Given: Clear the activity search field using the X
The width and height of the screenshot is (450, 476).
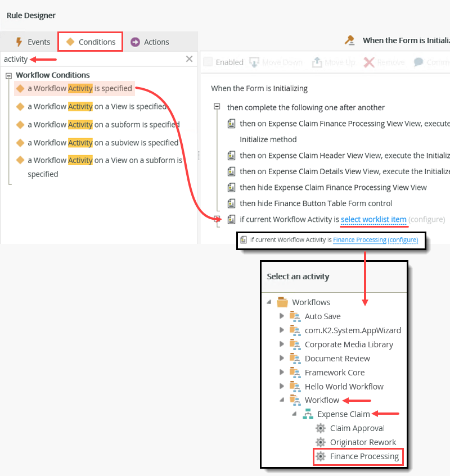Looking at the screenshot, I should coord(189,59).
